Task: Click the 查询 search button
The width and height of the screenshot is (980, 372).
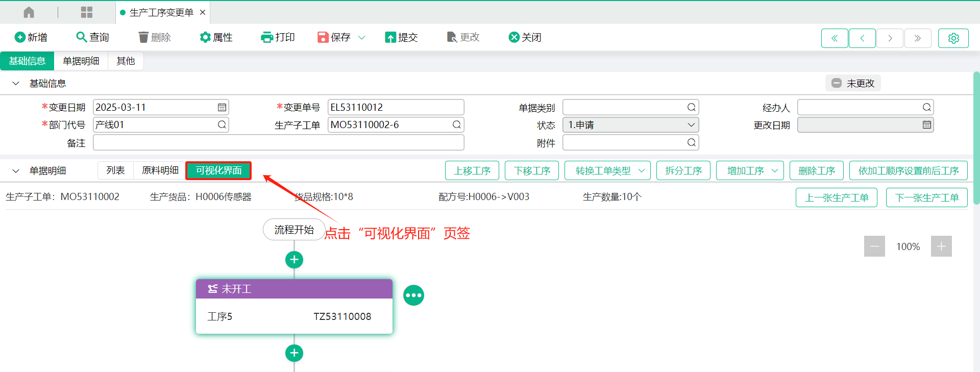Action: pyautogui.click(x=92, y=37)
